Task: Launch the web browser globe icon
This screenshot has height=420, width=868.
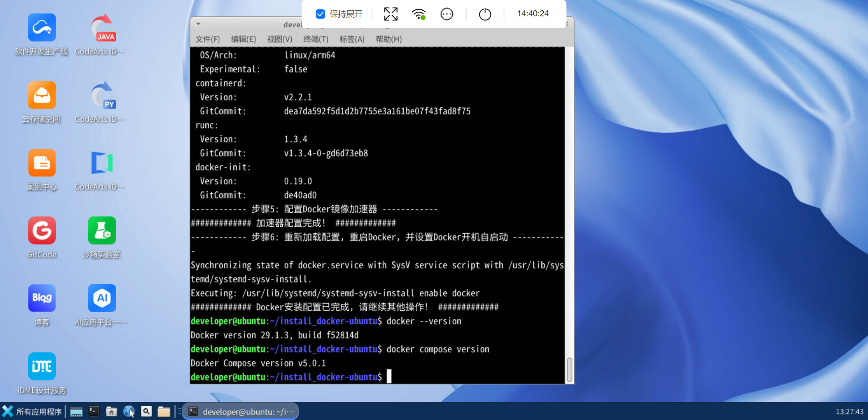Action: tap(129, 412)
